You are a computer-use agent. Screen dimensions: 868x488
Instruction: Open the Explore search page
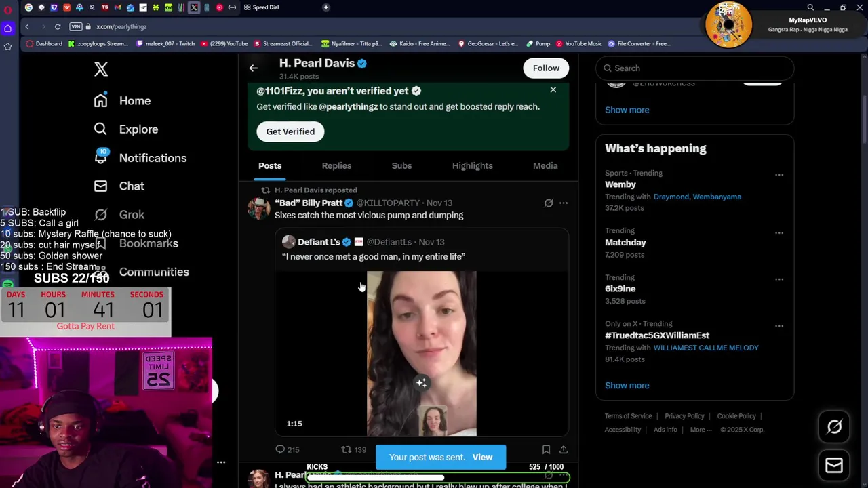tap(126, 129)
